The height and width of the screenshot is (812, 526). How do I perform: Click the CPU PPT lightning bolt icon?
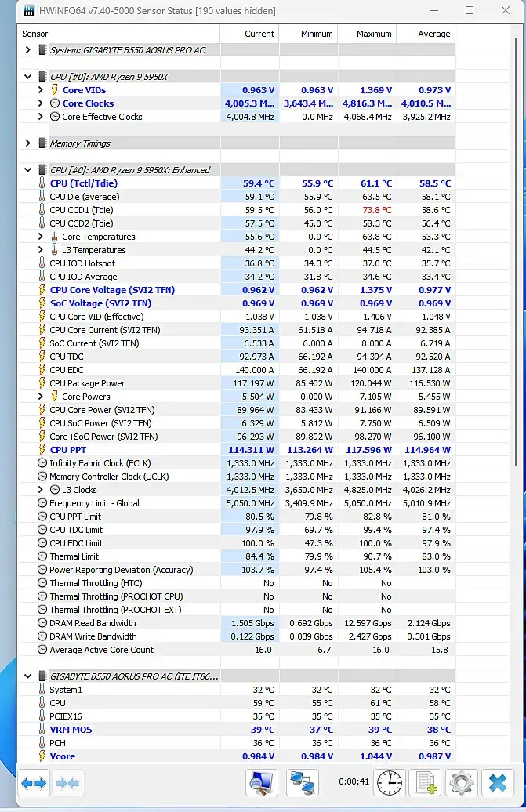coord(42,450)
